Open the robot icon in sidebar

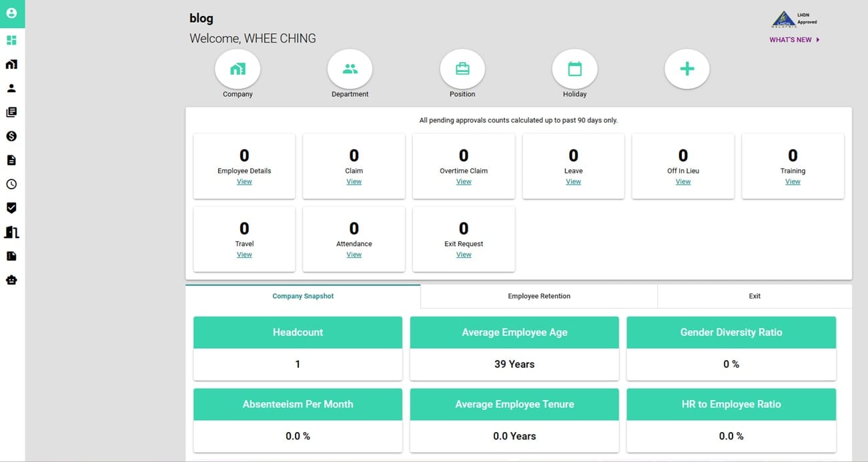[x=11, y=280]
